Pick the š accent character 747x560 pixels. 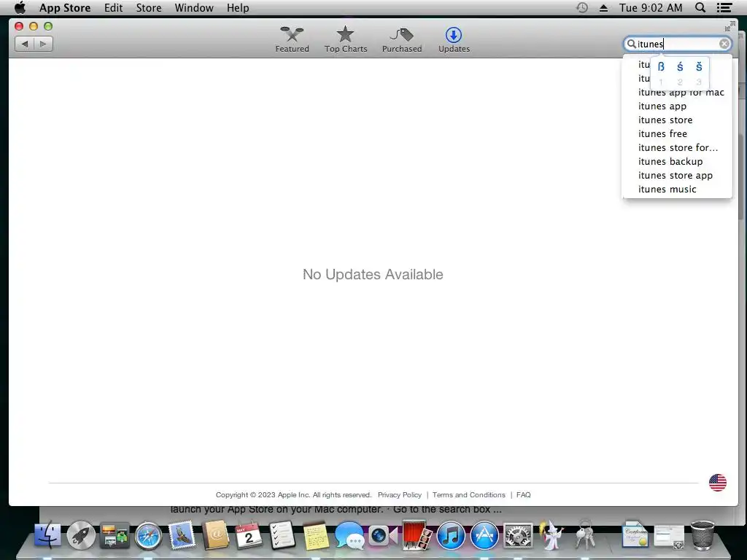[699, 66]
